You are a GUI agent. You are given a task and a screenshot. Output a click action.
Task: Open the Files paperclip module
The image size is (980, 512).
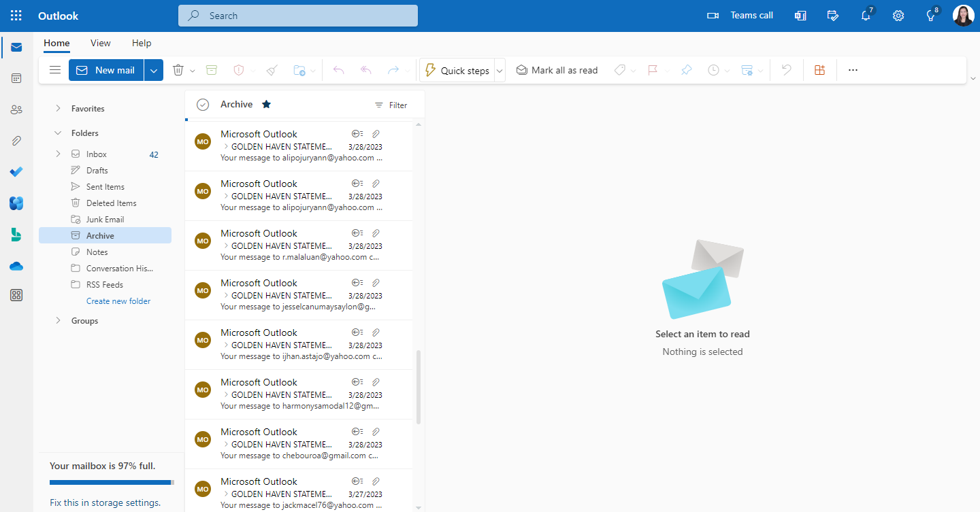(16, 141)
